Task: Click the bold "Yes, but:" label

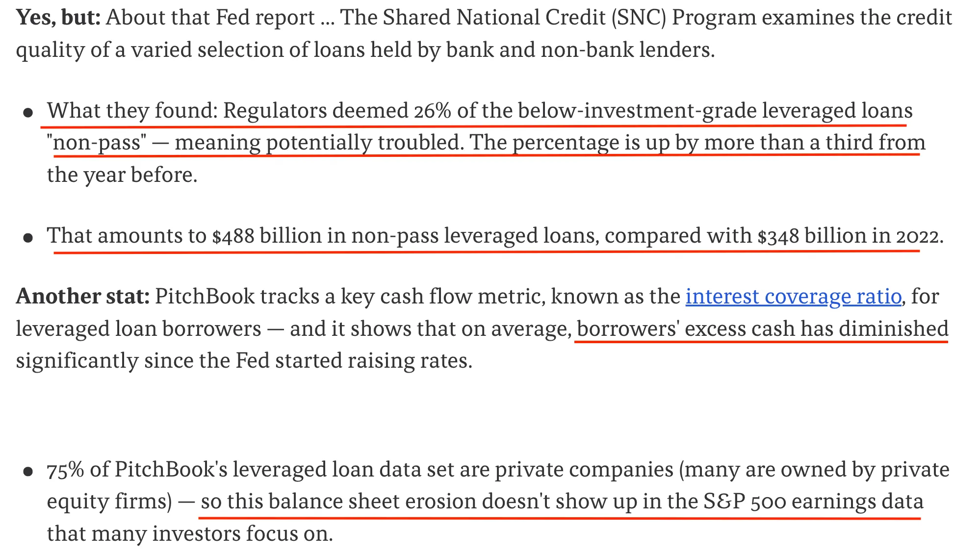Action: [x=58, y=18]
